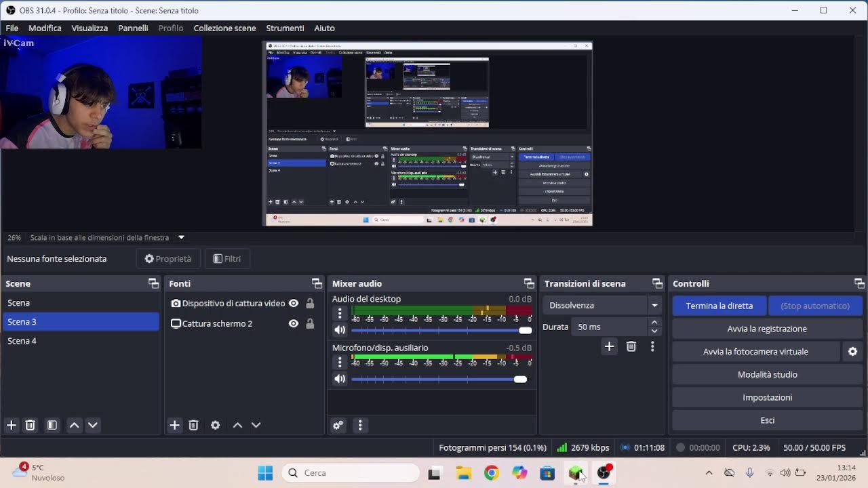Open virtual camera settings gear
868x488 pixels.
pos(853,352)
